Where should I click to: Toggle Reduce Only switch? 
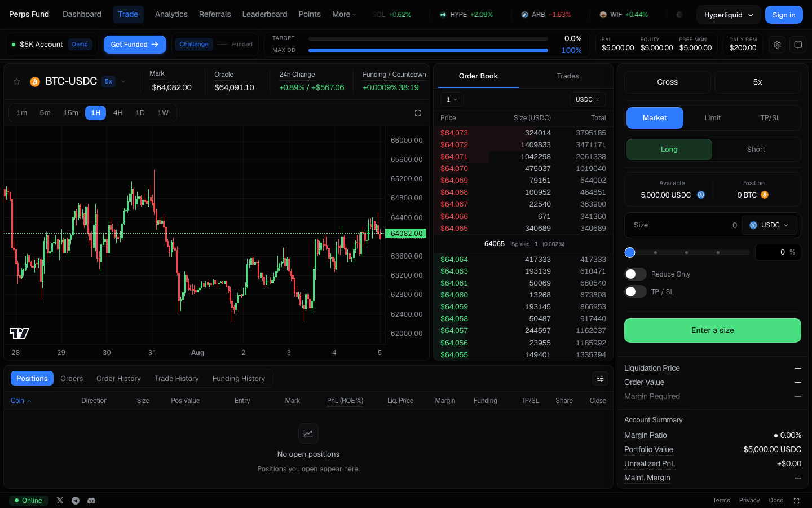coord(636,274)
